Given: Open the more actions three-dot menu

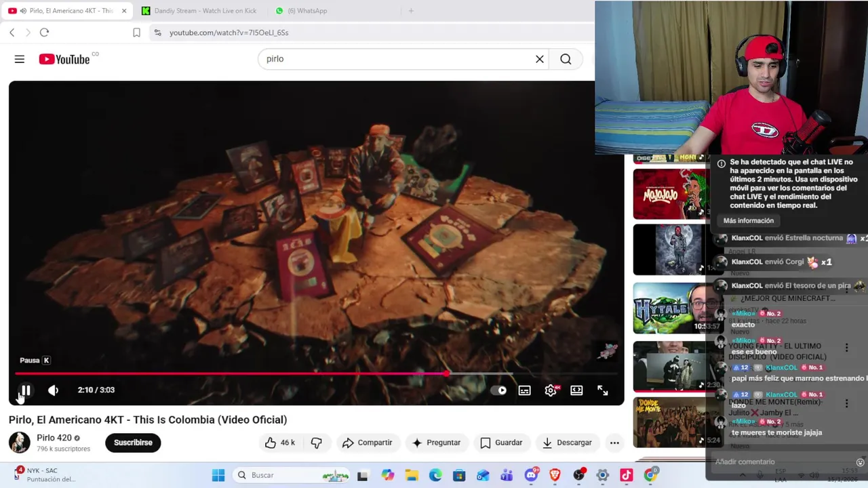Looking at the screenshot, I should coord(614,443).
